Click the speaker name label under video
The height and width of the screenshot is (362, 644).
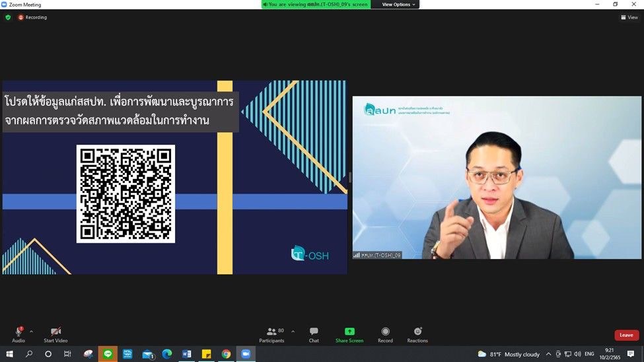pyautogui.click(x=377, y=255)
